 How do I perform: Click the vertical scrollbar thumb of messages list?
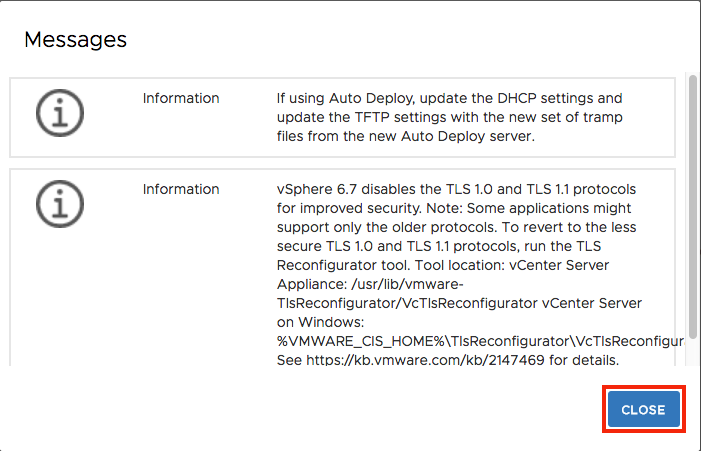693,207
